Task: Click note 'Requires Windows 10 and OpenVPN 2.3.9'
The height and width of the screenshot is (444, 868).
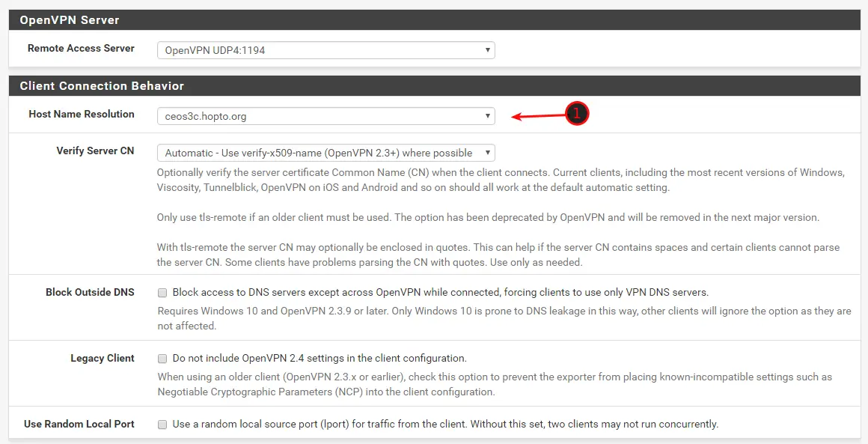Action: pyautogui.click(x=504, y=318)
